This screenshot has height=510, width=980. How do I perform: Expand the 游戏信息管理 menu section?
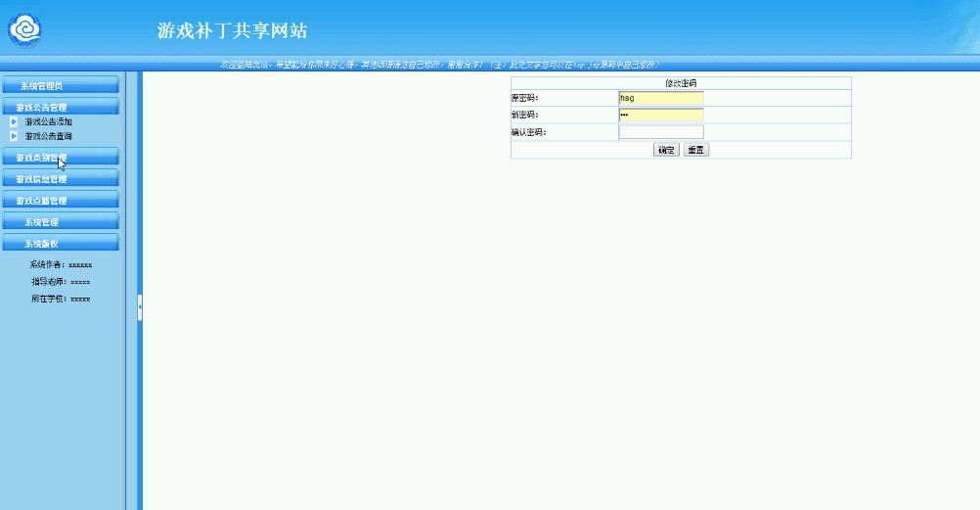61,179
